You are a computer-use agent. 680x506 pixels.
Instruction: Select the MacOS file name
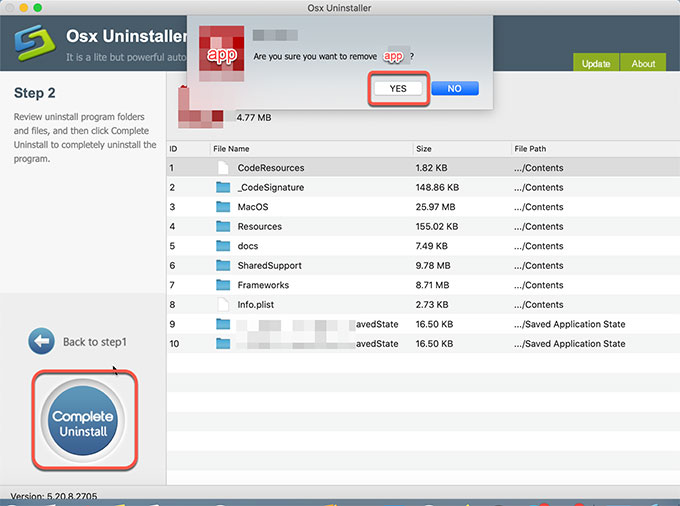pyautogui.click(x=253, y=207)
